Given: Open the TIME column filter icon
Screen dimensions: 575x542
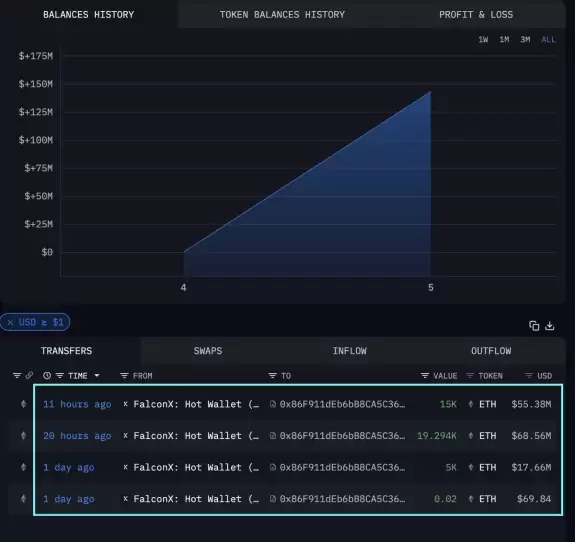Looking at the screenshot, I should (60, 376).
